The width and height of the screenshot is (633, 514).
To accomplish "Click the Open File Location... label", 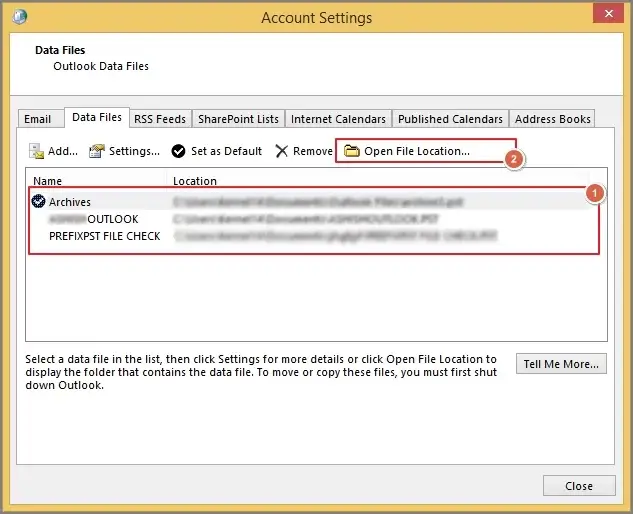I will pyautogui.click(x=417, y=151).
